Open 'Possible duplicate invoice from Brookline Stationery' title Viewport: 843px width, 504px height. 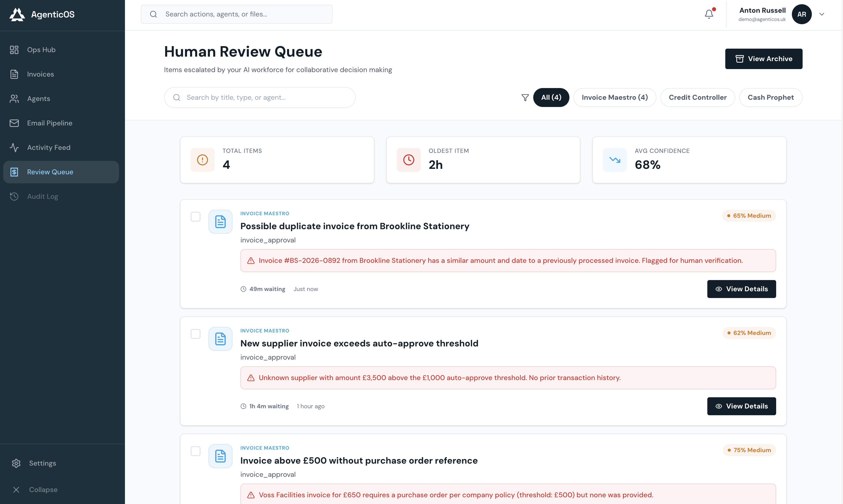click(x=355, y=226)
